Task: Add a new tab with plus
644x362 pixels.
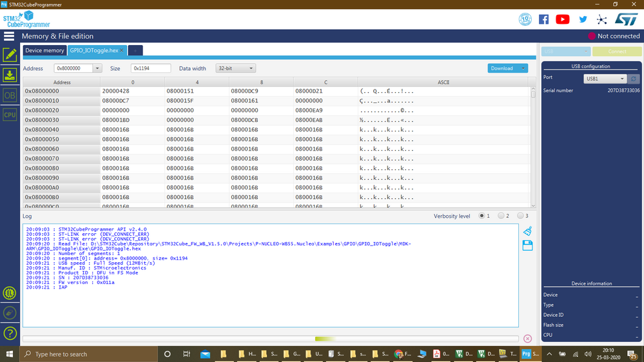Action: tap(135, 50)
